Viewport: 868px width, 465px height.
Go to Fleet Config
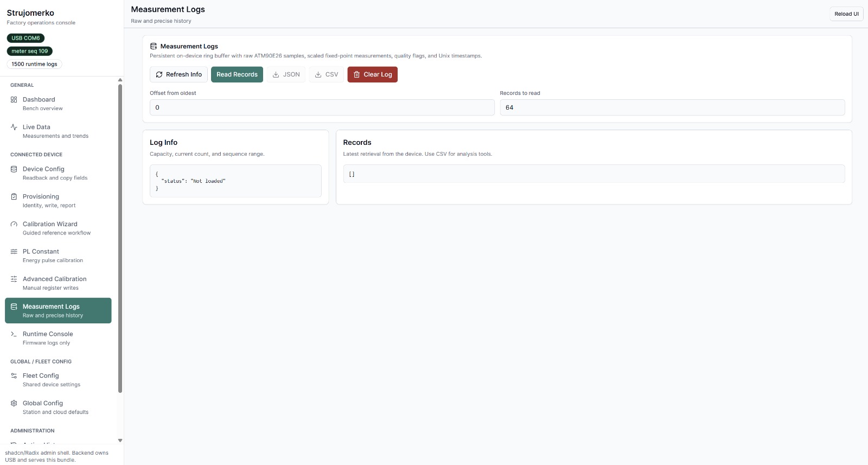[x=58, y=380]
